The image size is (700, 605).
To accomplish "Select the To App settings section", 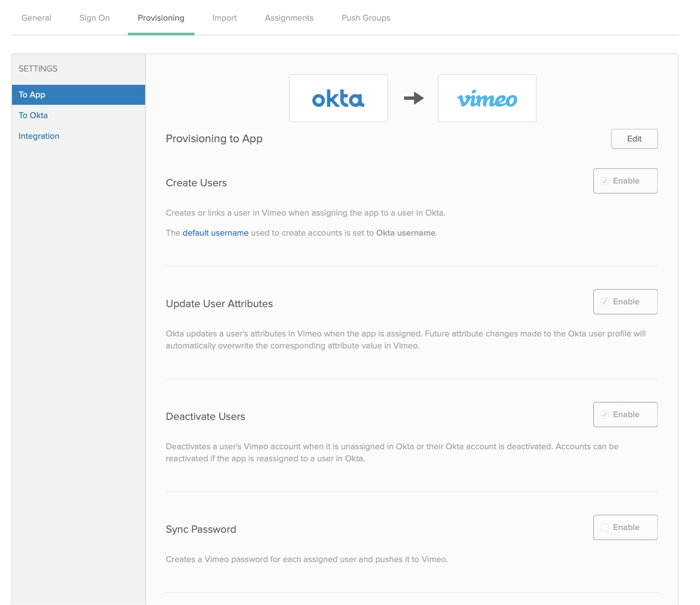I will point(78,94).
